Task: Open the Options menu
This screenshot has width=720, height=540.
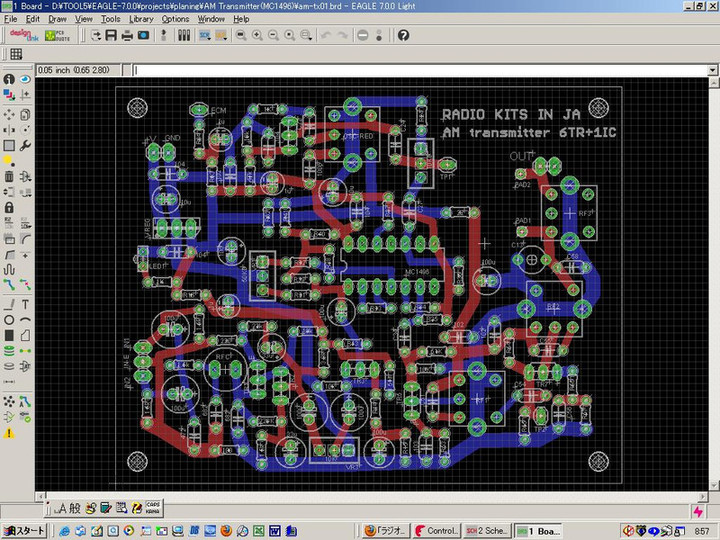Action: 175,19
